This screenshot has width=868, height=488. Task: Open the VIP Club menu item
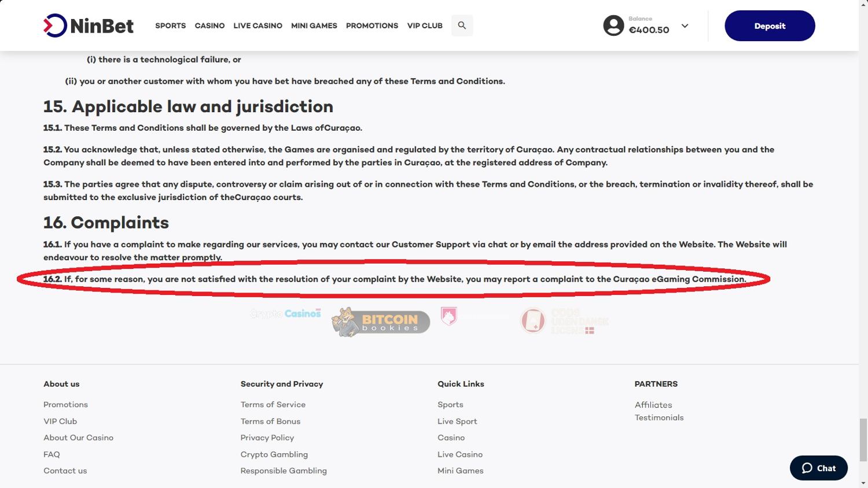pos(424,26)
